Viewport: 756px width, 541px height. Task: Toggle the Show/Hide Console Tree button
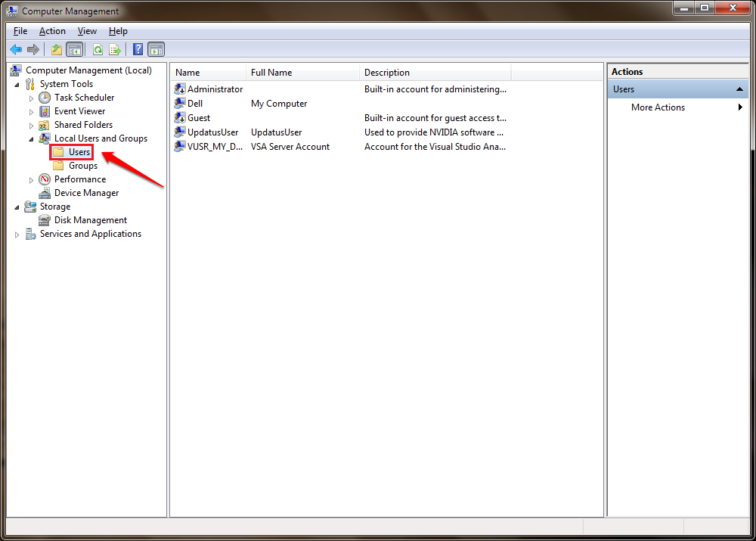75,50
